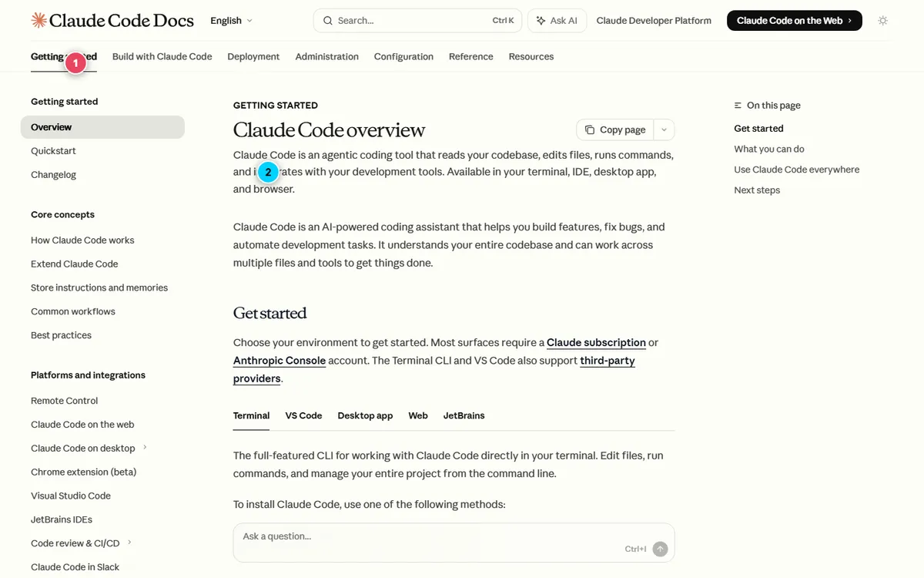
Task: Open the Deployment navigation section
Action: [x=253, y=56]
